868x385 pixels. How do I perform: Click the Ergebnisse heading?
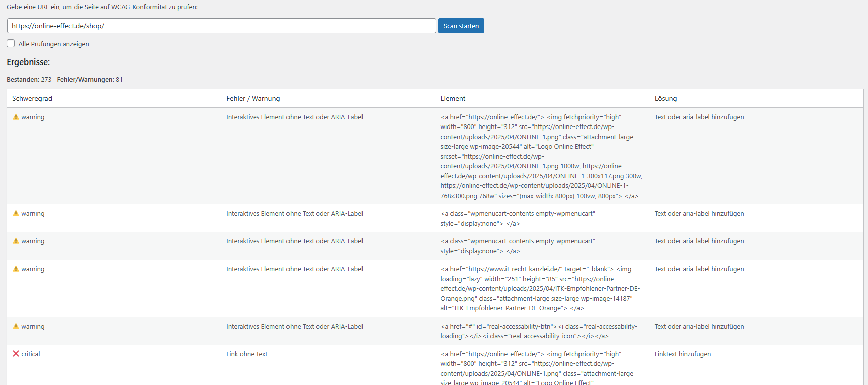coord(28,62)
